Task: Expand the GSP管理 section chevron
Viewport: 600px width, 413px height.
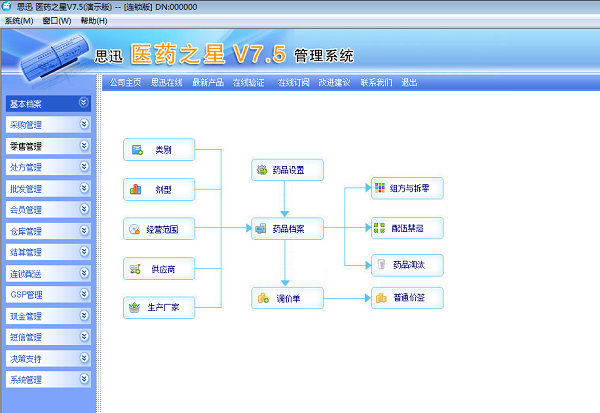Action: point(84,294)
